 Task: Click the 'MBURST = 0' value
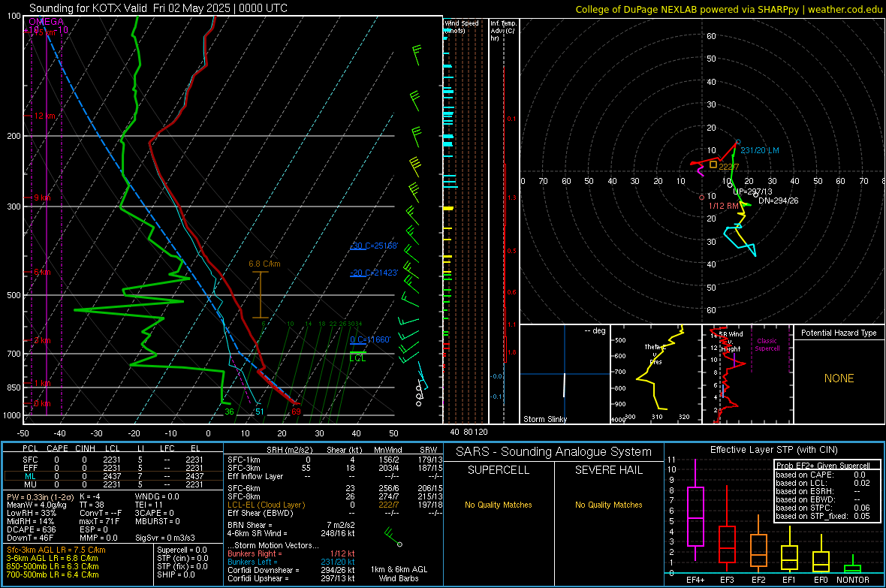(157, 521)
